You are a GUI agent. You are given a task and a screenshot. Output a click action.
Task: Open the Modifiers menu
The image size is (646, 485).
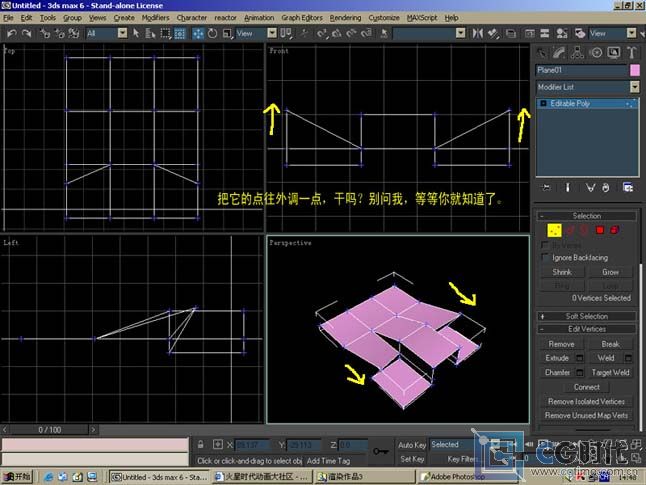tap(155, 18)
